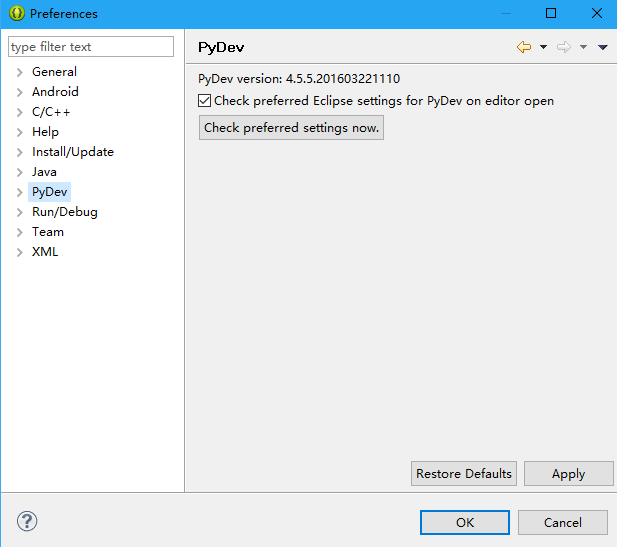
Task: Select C/C++ preferences category
Action: [51, 112]
